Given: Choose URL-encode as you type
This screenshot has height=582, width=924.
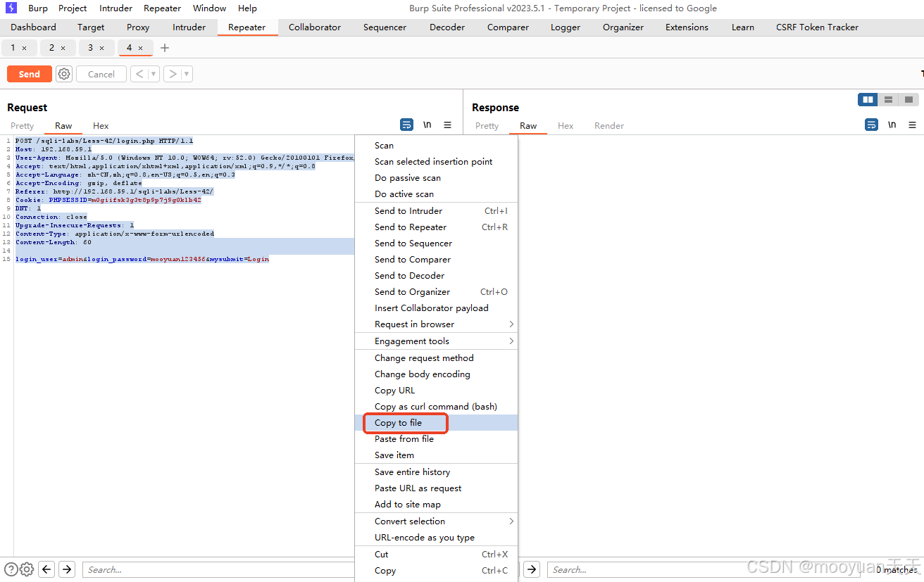Looking at the screenshot, I should click(x=436, y=538).
